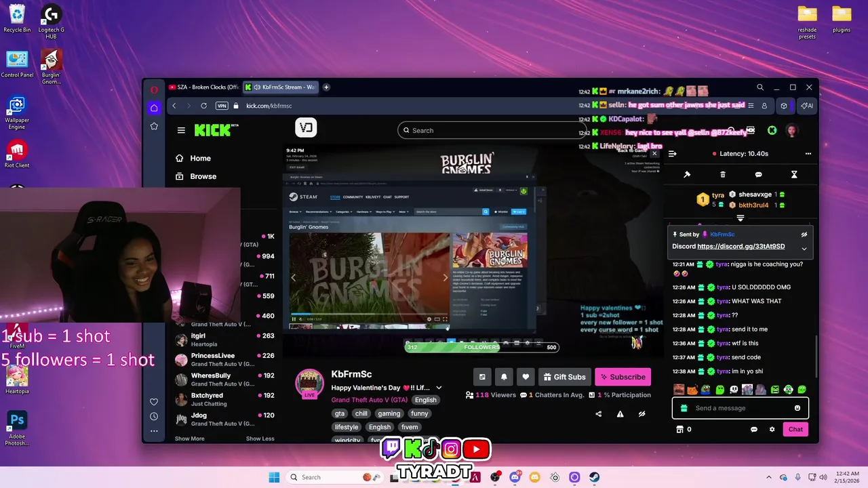Click the kick.com/kbfrmsc address bar
This screenshot has height=488, width=868.
(x=269, y=106)
